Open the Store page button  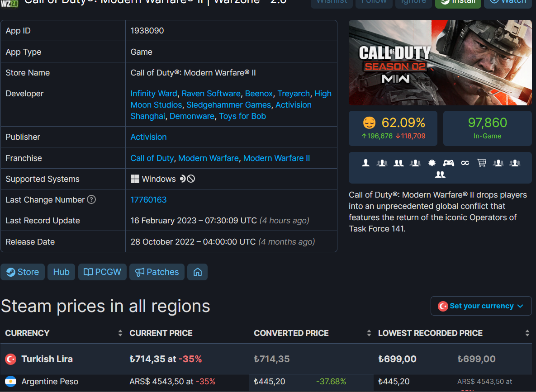pyautogui.click(x=23, y=272)
